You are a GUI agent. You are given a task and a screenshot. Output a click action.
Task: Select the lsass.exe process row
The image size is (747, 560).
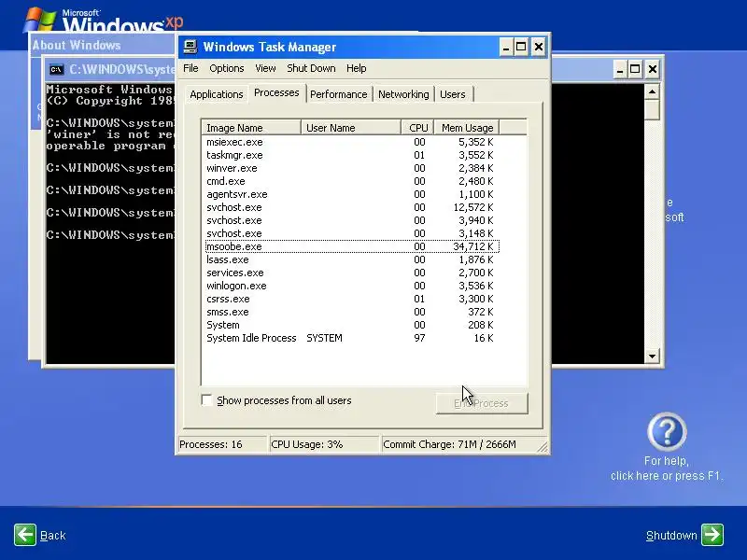(x=352, y=259)
